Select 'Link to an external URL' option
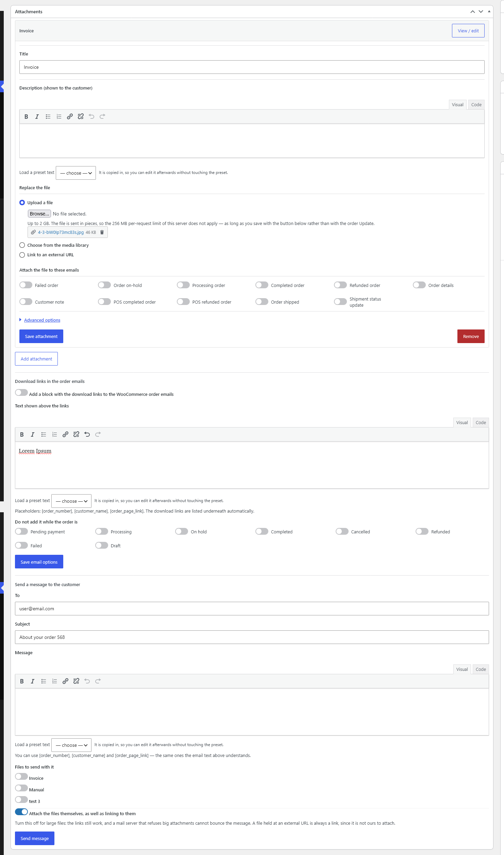Image resolution: width=504 pixels, height=855 pixels. [x=22, y=255]
